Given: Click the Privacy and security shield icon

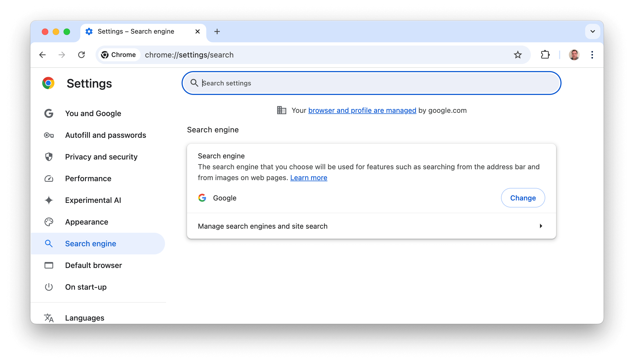Looking at the screenshot, I should pos(49,157).
